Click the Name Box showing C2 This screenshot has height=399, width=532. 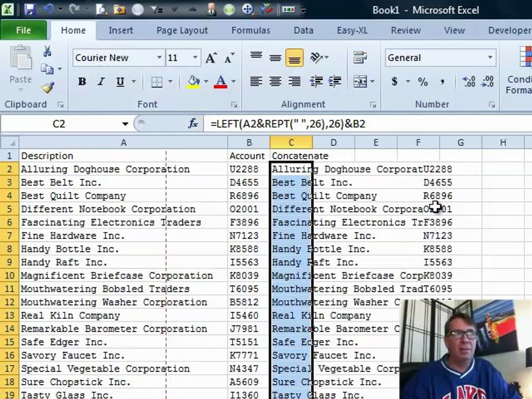coord(59,124)
